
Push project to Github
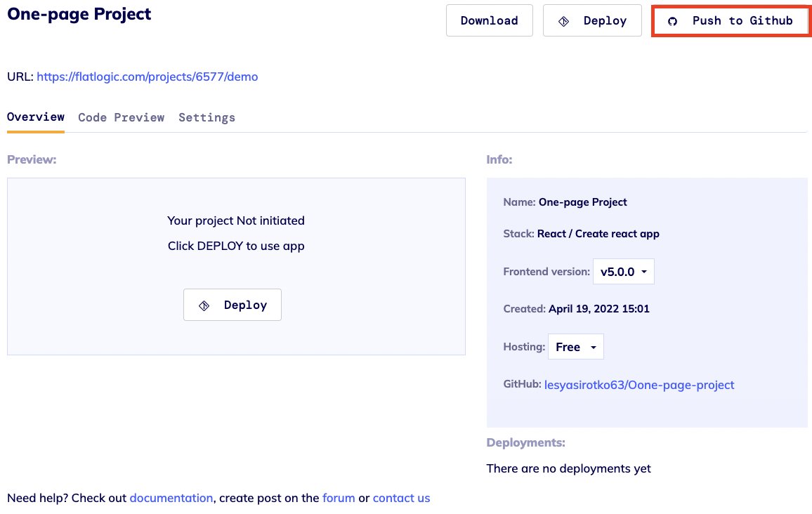(x=731, y=21)
